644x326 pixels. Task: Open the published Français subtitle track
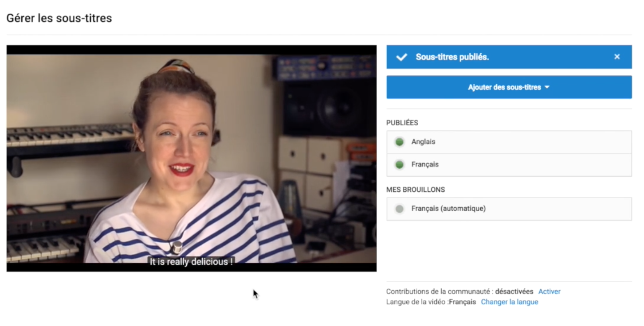(x=425, y=165)
